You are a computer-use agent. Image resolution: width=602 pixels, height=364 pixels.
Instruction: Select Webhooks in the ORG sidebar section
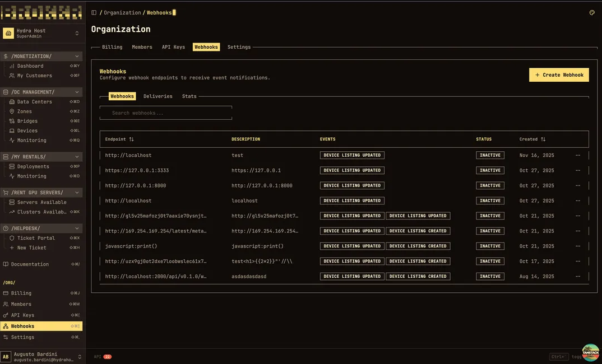[x=41, y=326]
